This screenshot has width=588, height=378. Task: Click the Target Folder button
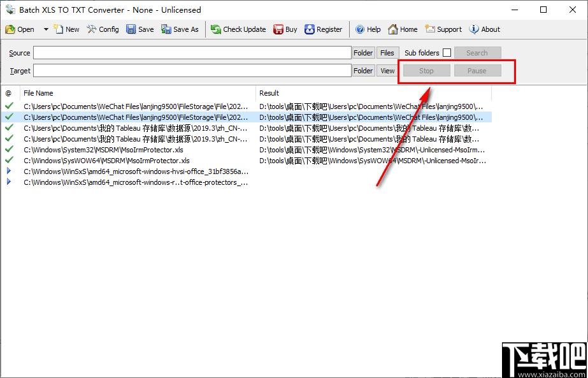pyautogui.click(x=363, y=71)
